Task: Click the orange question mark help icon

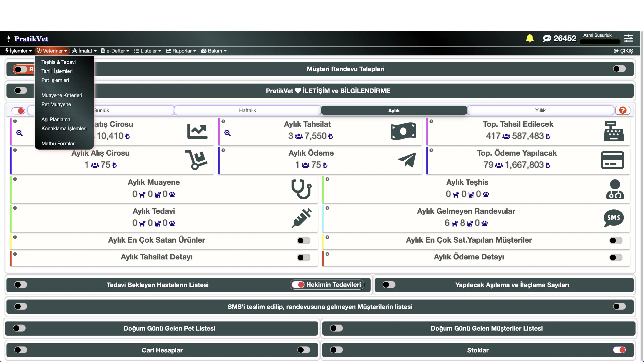Action: pyautogui.click(x=623, y=110)
